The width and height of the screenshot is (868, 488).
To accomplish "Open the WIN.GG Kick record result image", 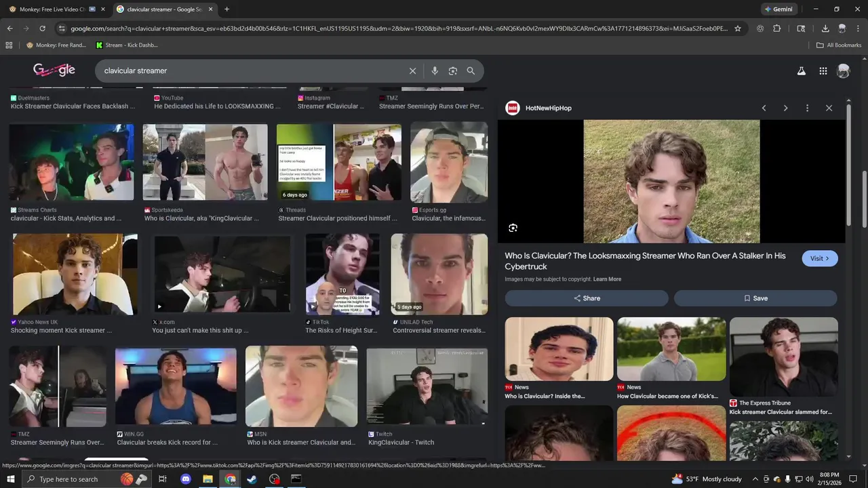I will 176,386.
